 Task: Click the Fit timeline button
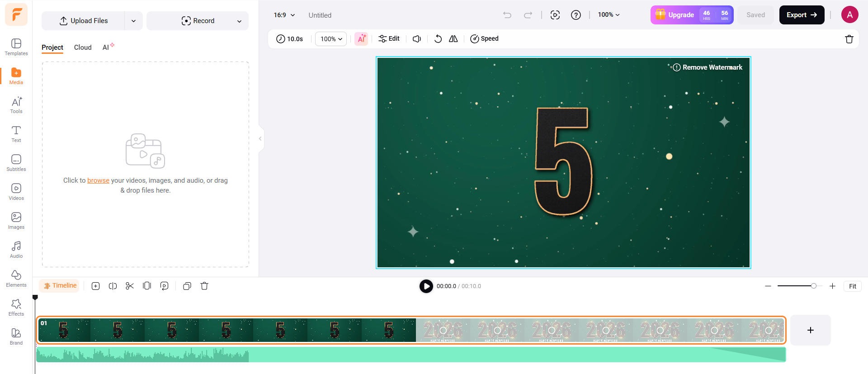click(x=852, y=286)
